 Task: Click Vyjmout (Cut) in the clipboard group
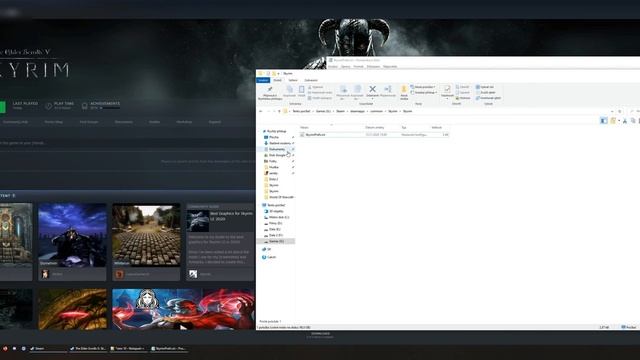[x=316, y=87]
